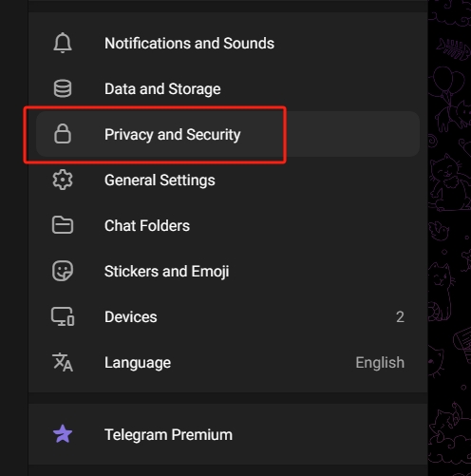Click the purple Premium star icon
This screenshot has height=476, width=471.
(63, 434)
